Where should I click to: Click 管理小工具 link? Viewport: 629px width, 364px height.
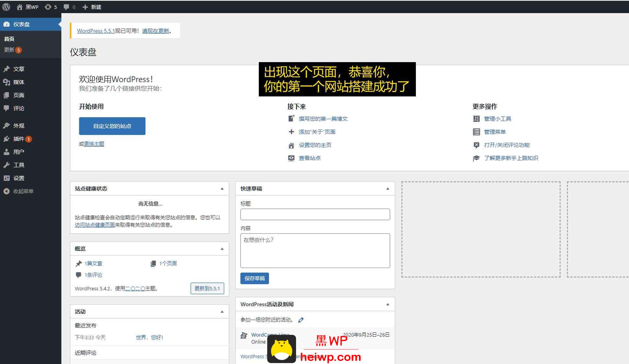[x=497, y=119]
